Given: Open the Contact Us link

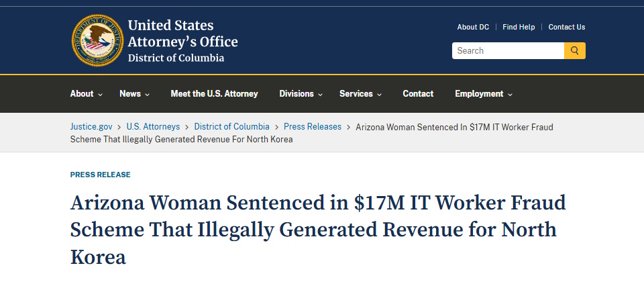Looking at the screenshot, I should [567, 27].
